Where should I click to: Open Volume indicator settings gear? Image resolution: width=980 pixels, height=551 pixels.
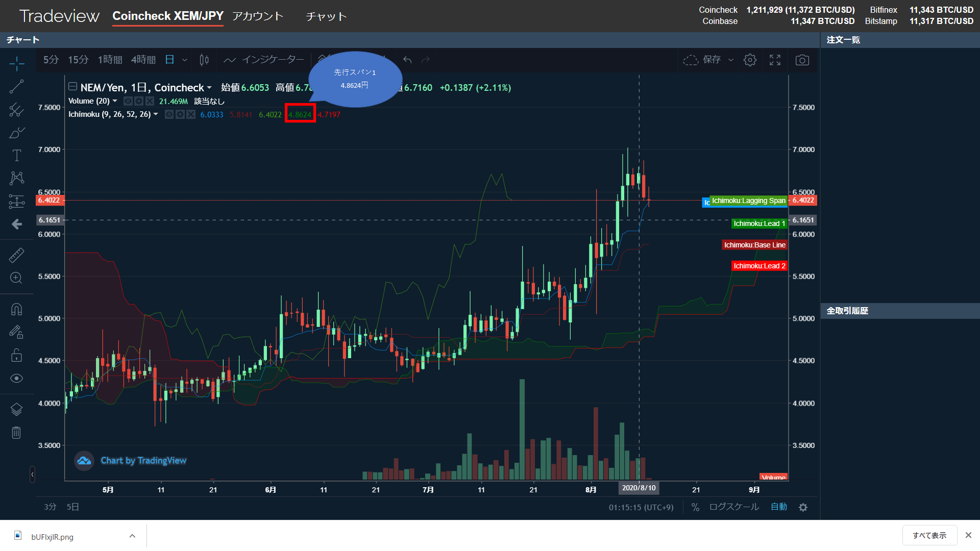[x=139, y=101]
